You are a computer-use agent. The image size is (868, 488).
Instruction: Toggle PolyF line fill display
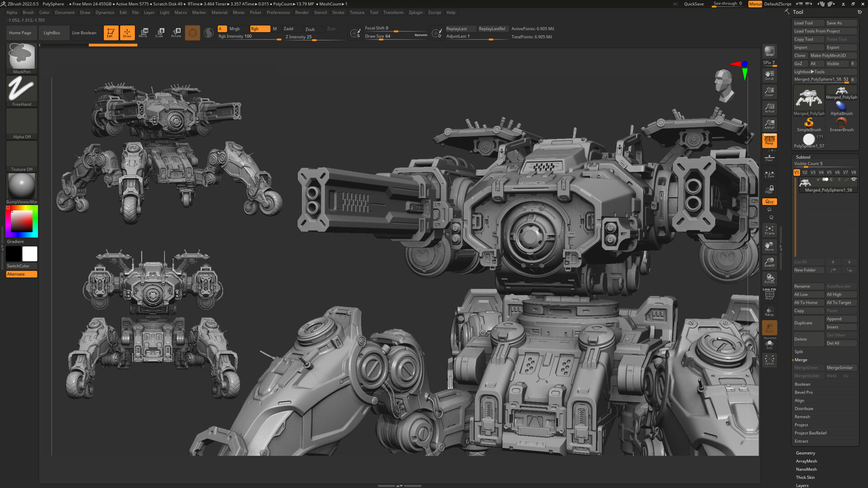(x=769, y=295)
